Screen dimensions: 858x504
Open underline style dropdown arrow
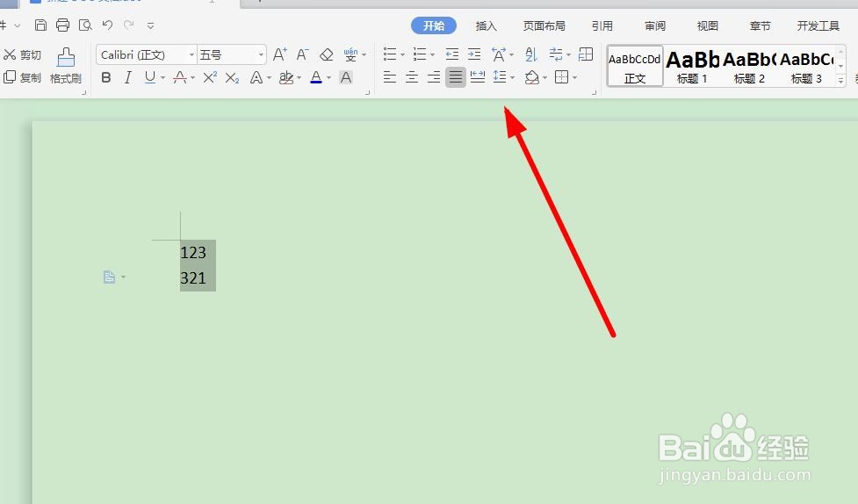162,77
